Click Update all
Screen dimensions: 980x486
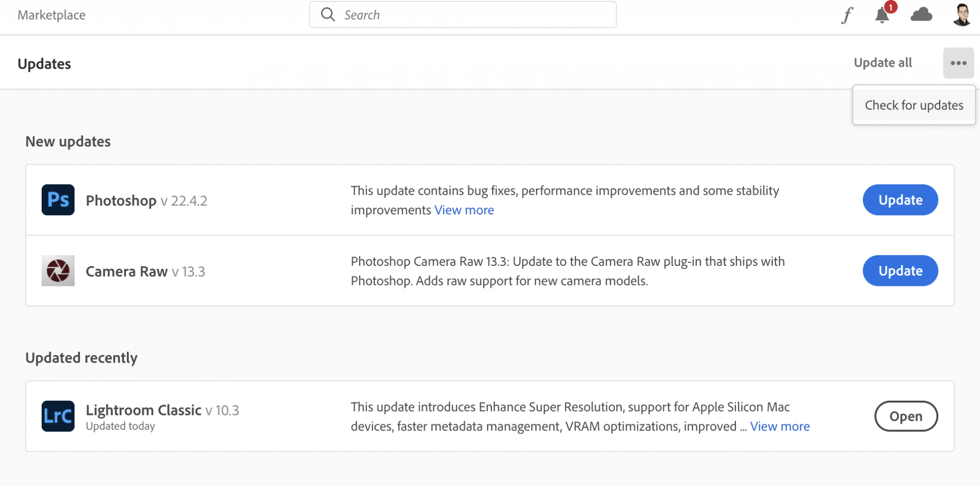pyautogui.click(x=882, y=63)
